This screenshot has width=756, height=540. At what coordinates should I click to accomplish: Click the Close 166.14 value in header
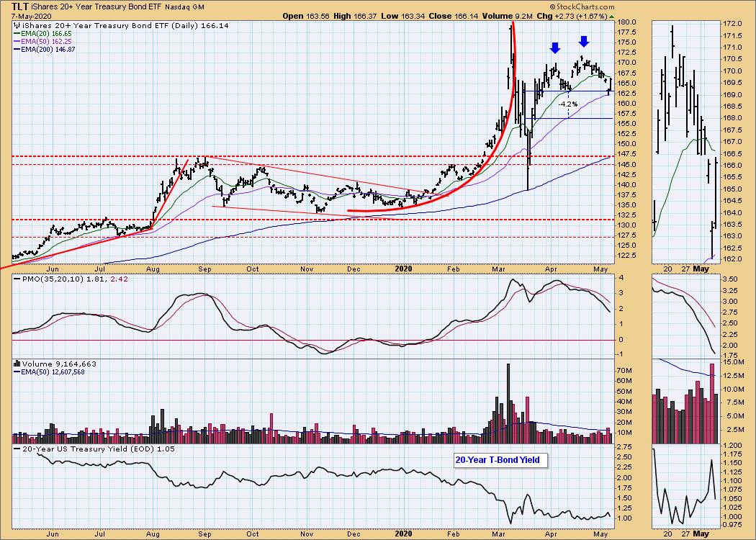click(453, 16)
